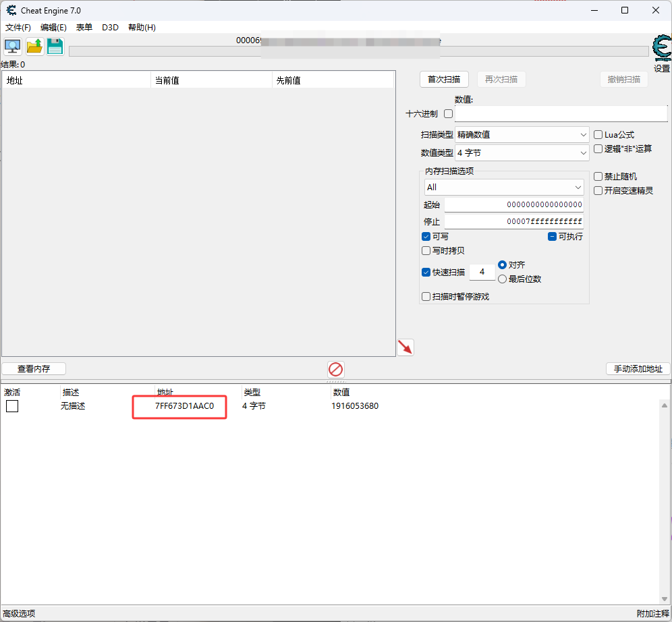Tick the 激活 checkbox for address row
The image size is (672, 622).
[12, 406]
